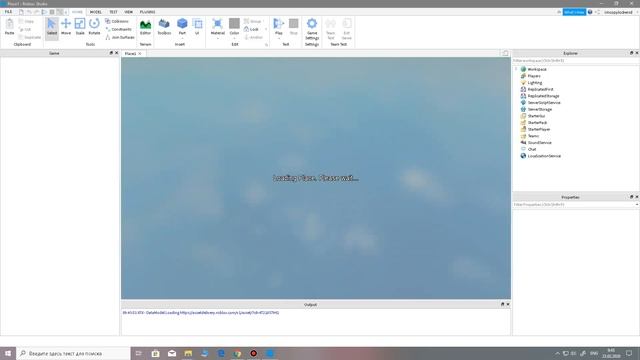Insert a Part with the cube icon
This screenshot has width=640, height=360.
click(x=182, y=24)
